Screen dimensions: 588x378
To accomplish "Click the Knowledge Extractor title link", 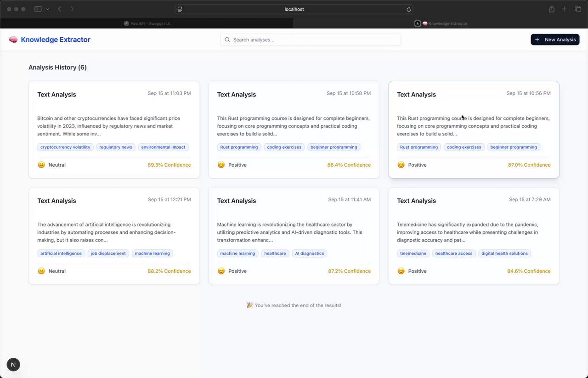I will coord(56,40).
